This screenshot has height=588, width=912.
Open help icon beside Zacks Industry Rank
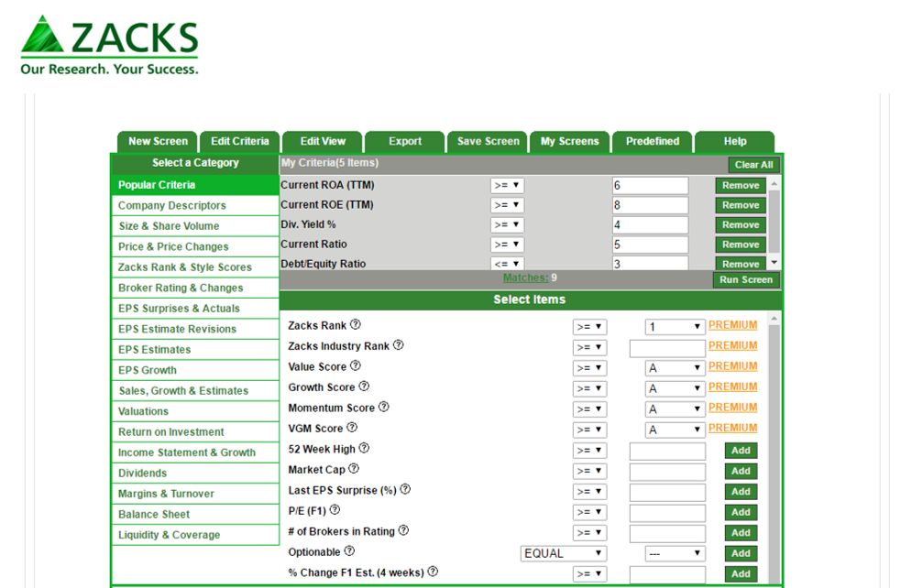point(399,344)
